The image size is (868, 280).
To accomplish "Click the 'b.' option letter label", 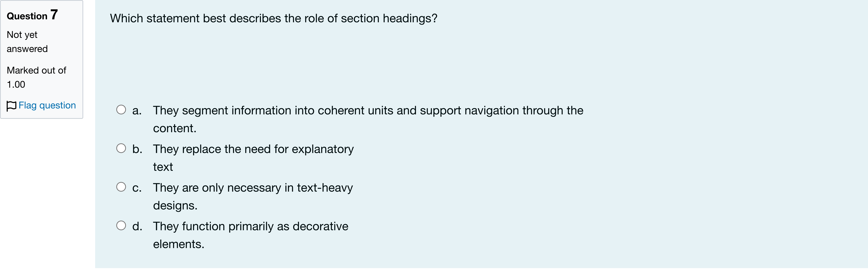I will pos(137,149).
